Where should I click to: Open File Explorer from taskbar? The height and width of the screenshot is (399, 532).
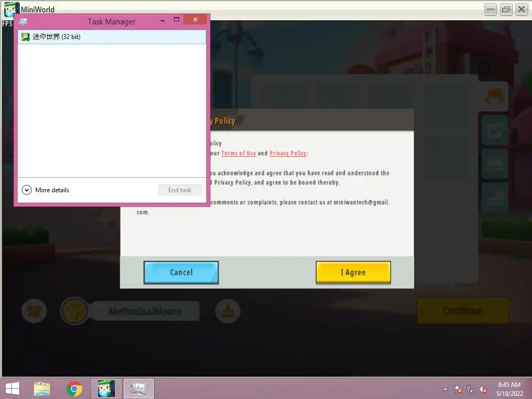42,389
